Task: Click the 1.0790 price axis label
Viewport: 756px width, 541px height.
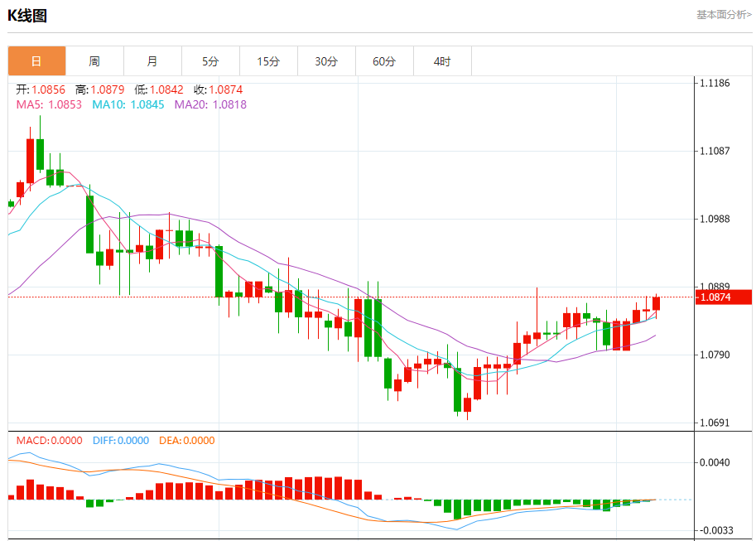Action: (x=715, y=355)
